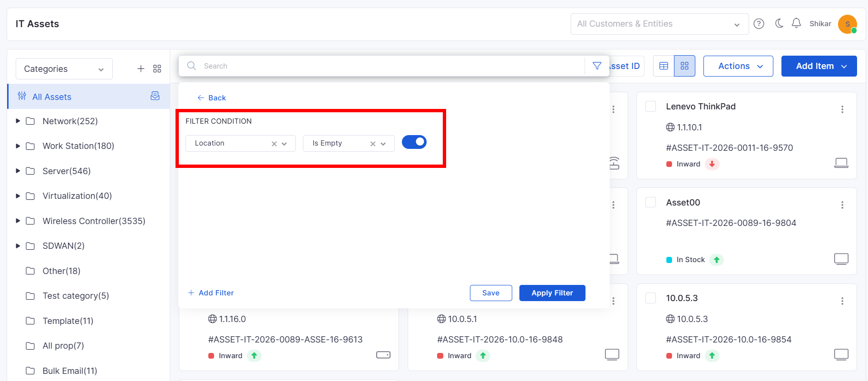The width and height of the screenshot is (868, 381).
Task: Click the filter funnel icon
Action: (597, 66)
